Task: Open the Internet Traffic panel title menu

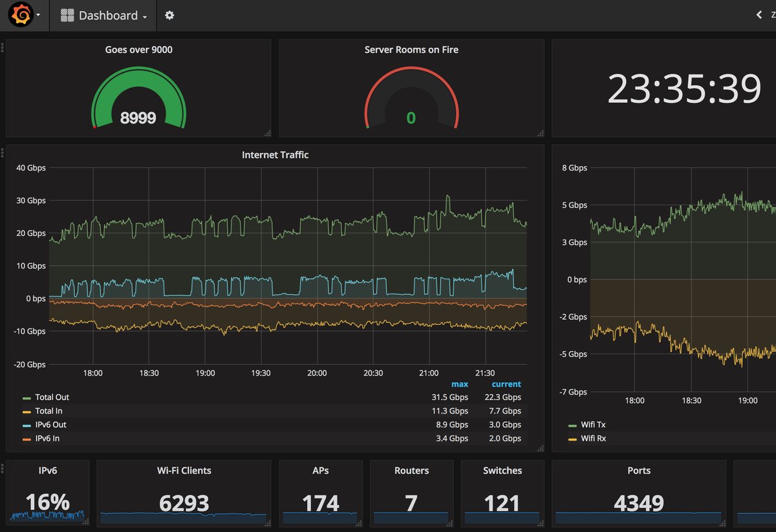Action: 275,155
